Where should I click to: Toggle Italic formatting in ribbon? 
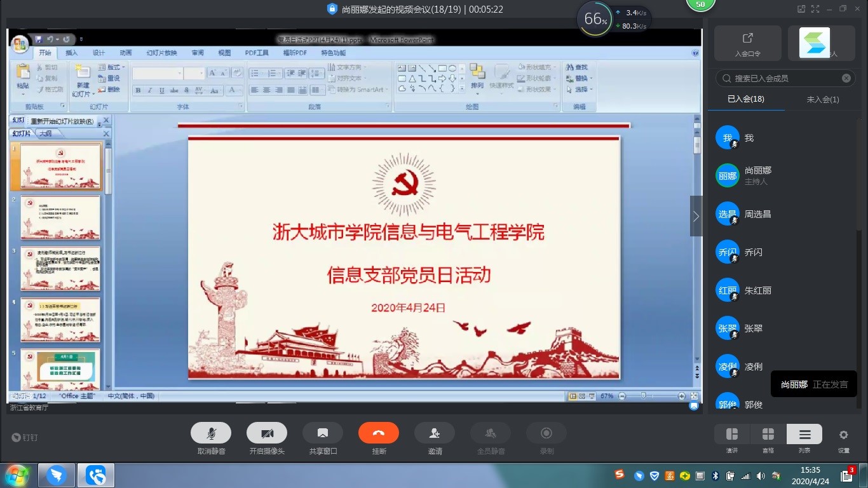coord(150,90)
